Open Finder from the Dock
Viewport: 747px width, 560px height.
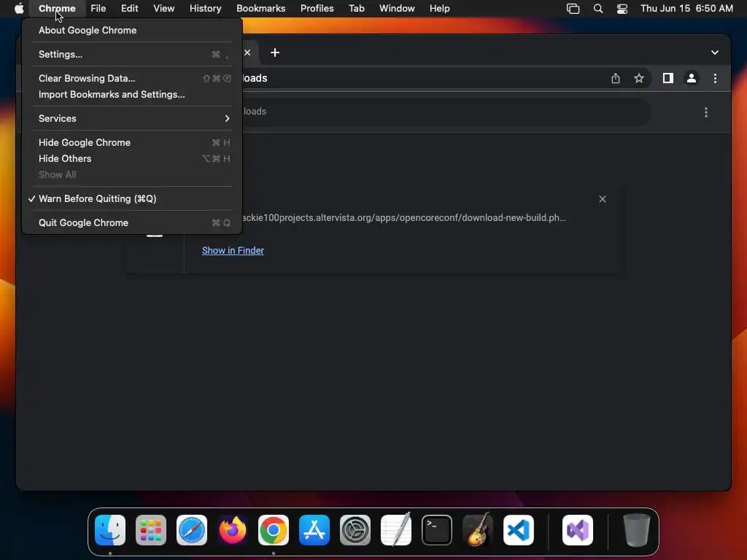pyautogui.click(x=110, y=530)
